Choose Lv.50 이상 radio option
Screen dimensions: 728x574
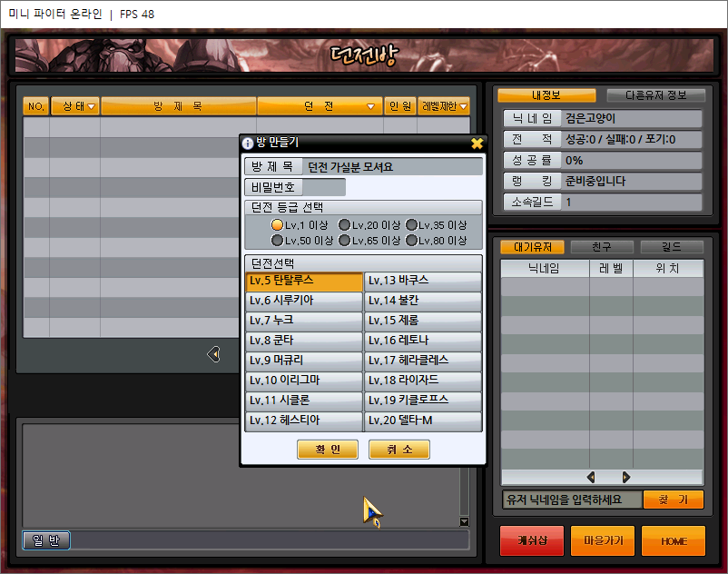pos(277,240)
